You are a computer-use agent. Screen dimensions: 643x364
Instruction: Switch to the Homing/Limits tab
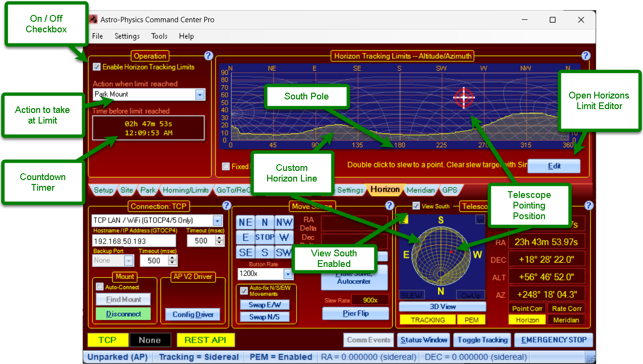coord(186,190)
